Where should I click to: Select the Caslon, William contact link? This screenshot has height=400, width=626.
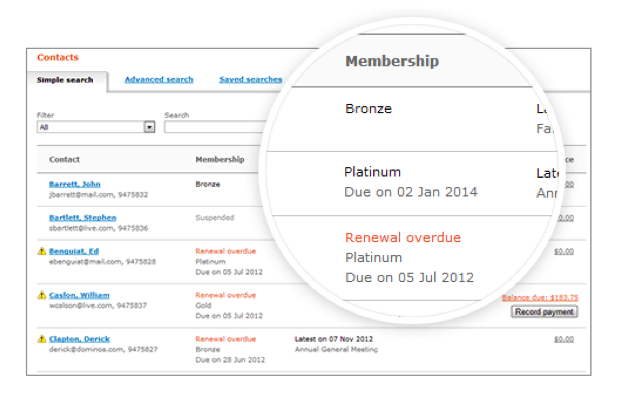pos(79,296)
